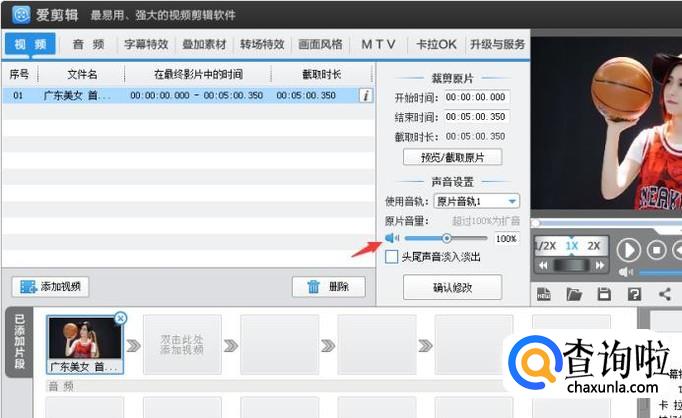
Task: Switch to the 音频 tab
Action: (x=88, y=44)
